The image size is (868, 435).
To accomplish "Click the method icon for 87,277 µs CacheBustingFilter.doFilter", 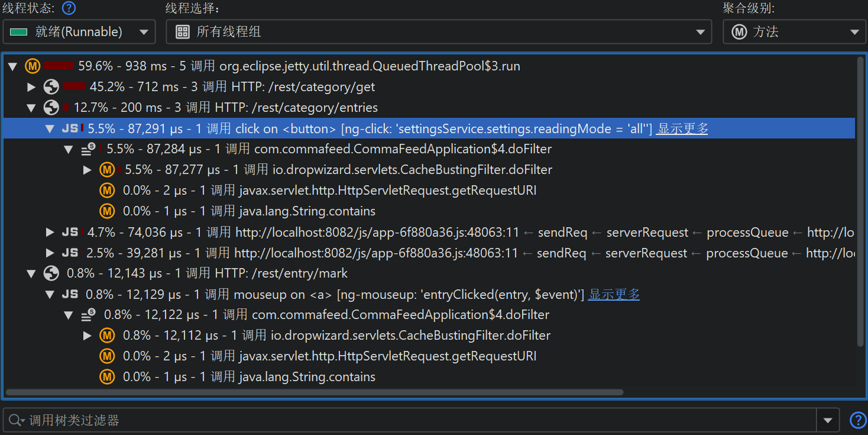I will [107, 170].
